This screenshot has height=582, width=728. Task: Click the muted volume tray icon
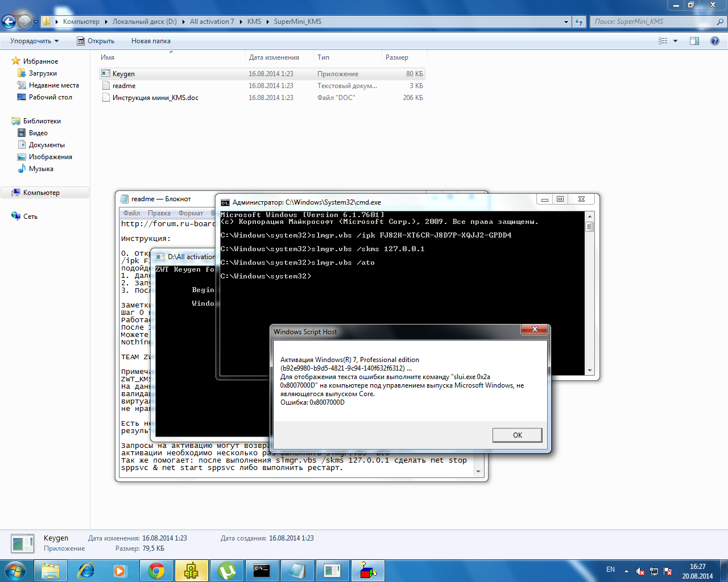[640, 571]
